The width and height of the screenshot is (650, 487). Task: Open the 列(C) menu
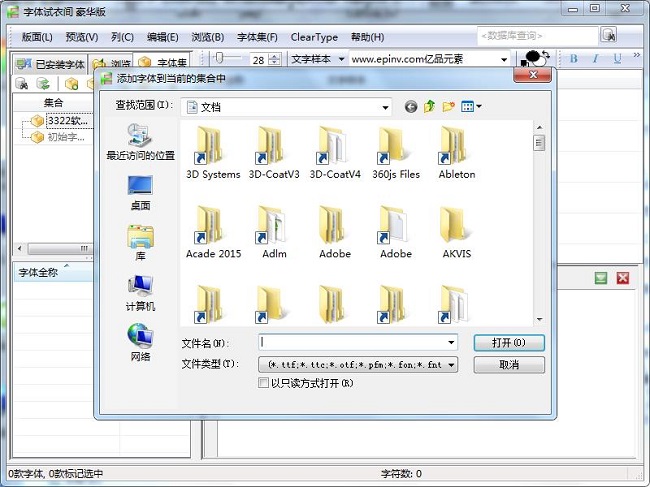122,37
